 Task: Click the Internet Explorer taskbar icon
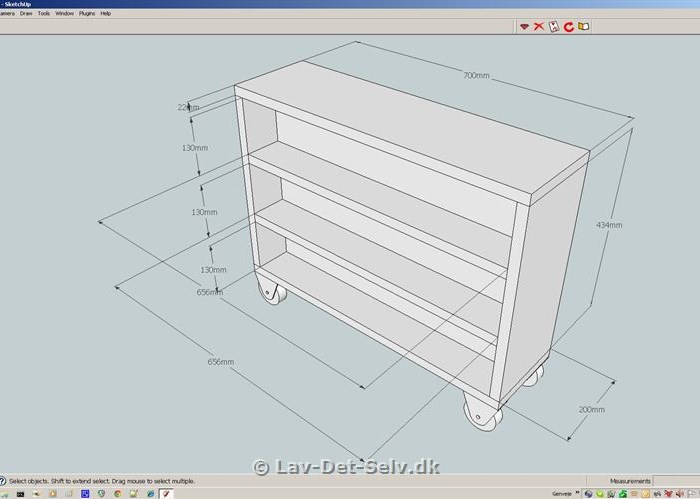pos(150,494)
